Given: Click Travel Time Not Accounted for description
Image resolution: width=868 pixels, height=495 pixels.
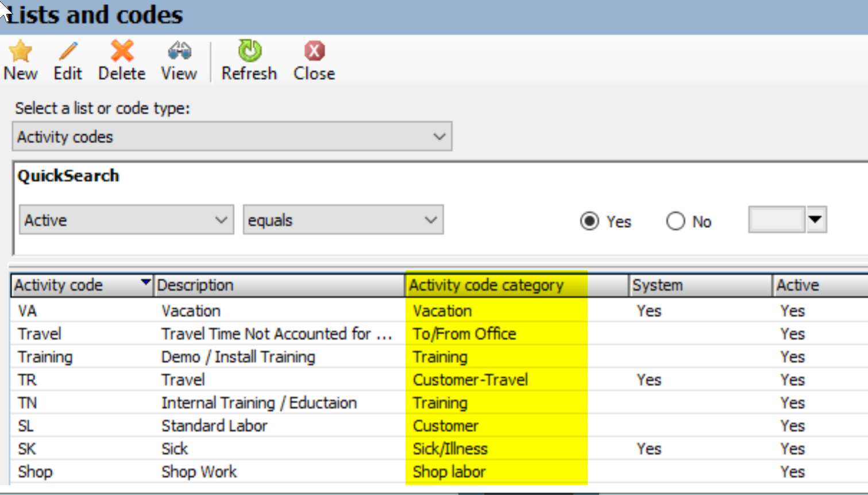Looking at the screenshot, I should pyautogui.click(x=276, y=333).
